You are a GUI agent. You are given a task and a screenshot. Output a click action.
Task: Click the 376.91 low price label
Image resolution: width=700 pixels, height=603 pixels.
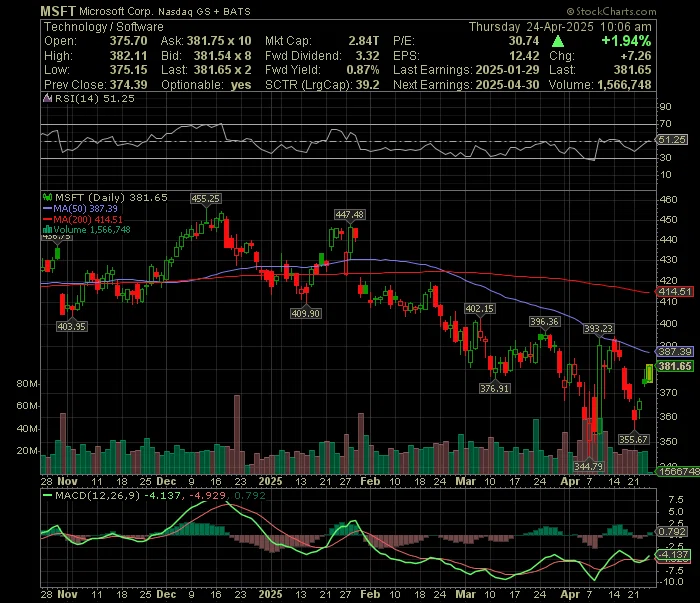(494, 388)
